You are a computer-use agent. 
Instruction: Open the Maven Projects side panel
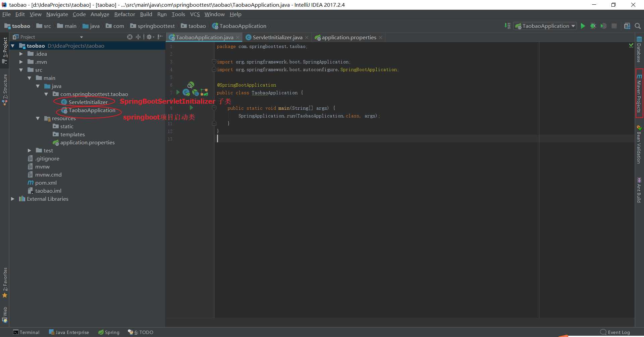639,93
